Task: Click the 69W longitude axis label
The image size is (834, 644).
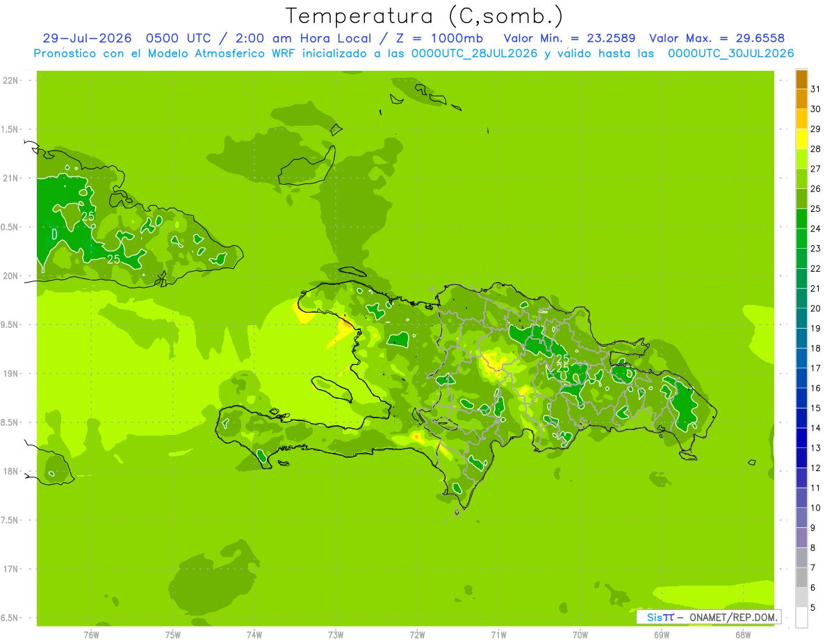Action: point(662,635)
